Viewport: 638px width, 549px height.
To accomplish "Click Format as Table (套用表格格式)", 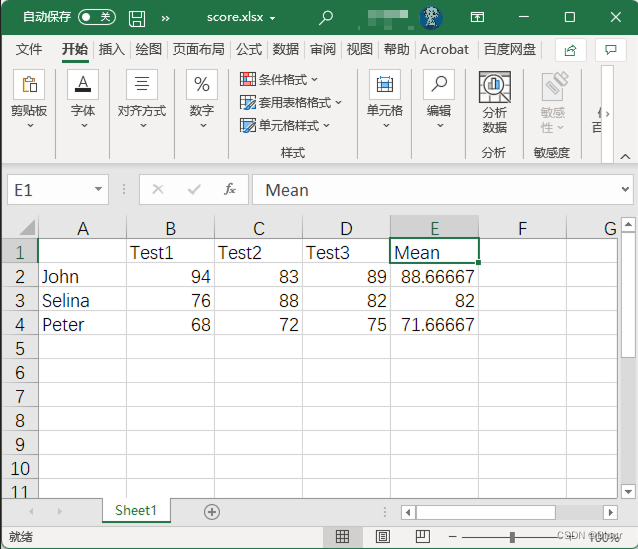I will [291, 103].
